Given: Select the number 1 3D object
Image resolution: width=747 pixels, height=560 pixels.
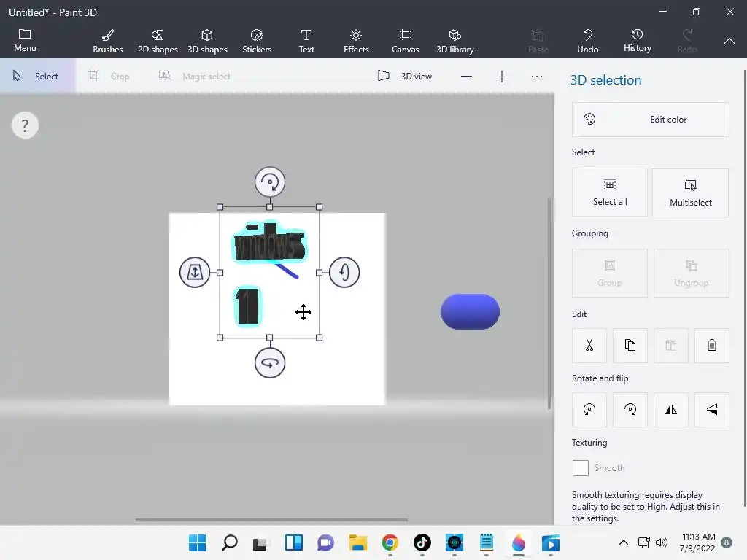Looking at the screenshot, I should click(248, 307).
